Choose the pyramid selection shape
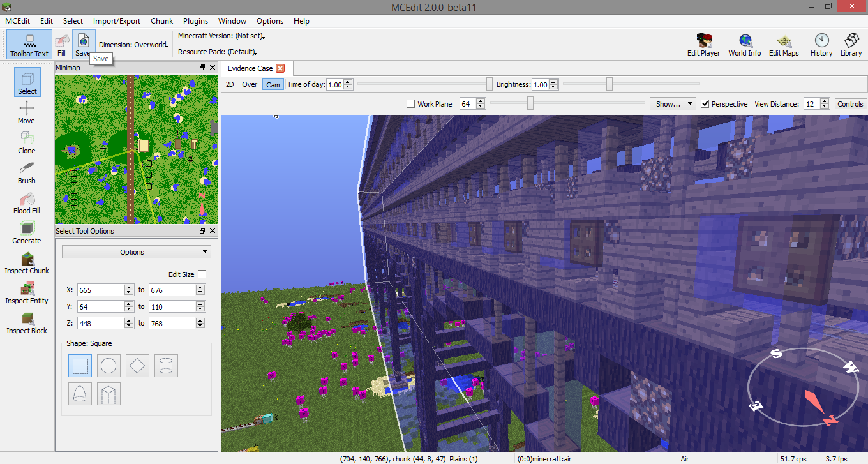This screenshot has height=464, width=868. (x=108, y=394)
